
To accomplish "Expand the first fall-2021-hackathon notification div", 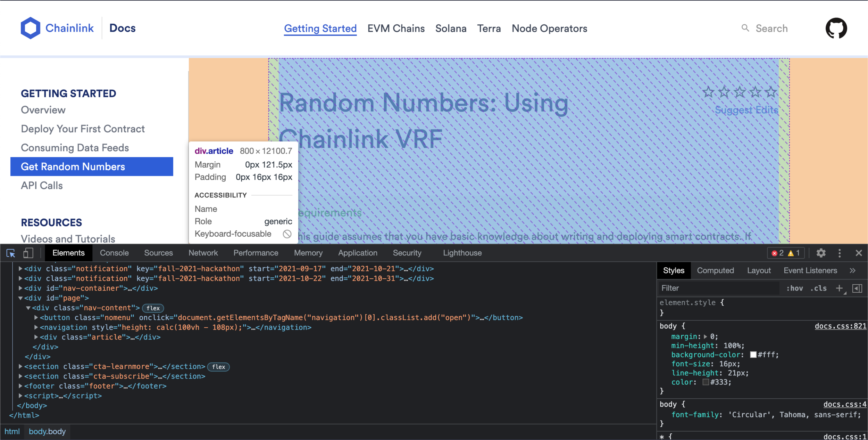I will [x=20, y=269].
